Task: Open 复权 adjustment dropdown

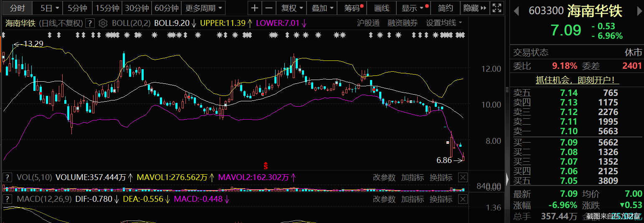Action: [x=292, y=8]
